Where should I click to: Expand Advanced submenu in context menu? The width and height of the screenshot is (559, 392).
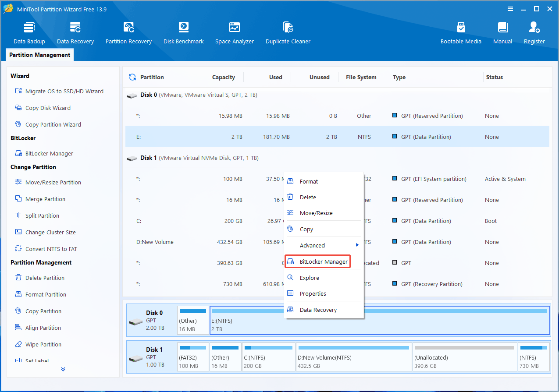click(x=324, y=245)
